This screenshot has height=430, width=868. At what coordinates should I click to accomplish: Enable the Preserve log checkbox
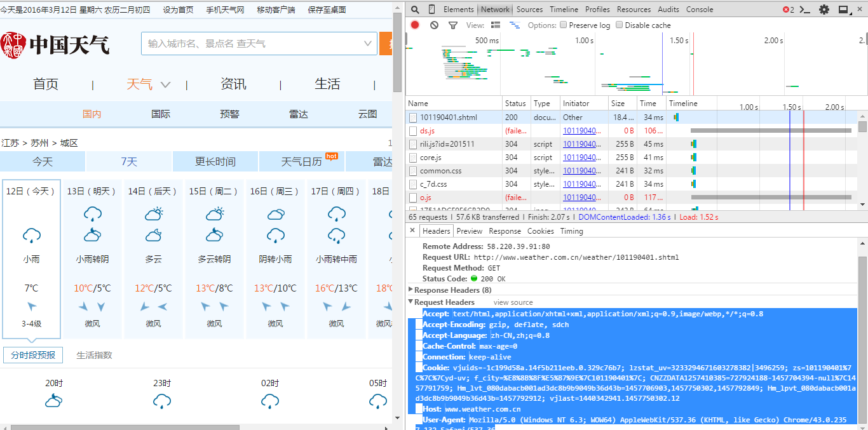563,25
